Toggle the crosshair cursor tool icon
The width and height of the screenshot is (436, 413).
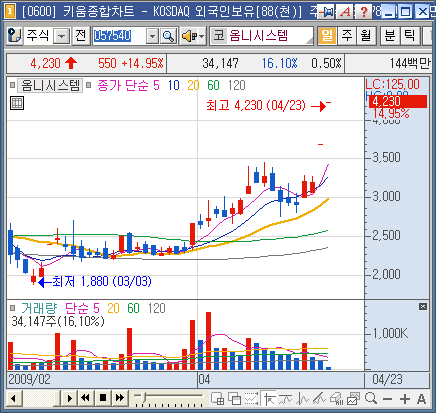(x=269, y=399)
